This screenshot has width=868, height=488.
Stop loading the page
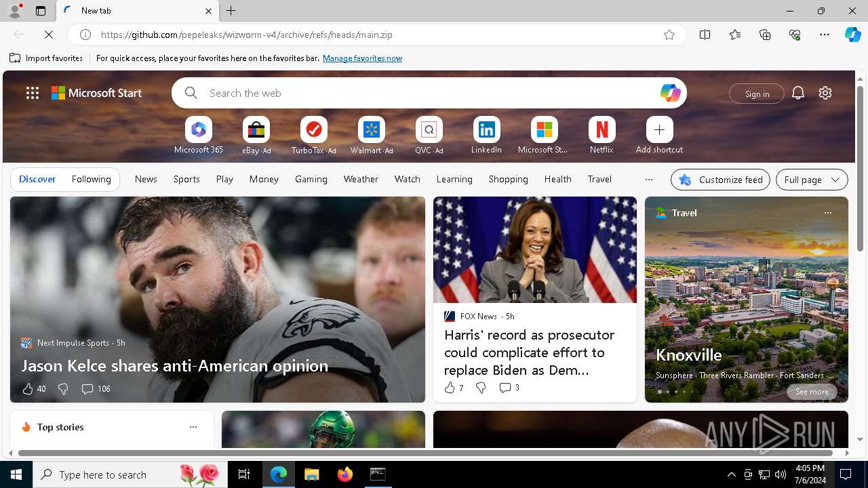point(49,35)
